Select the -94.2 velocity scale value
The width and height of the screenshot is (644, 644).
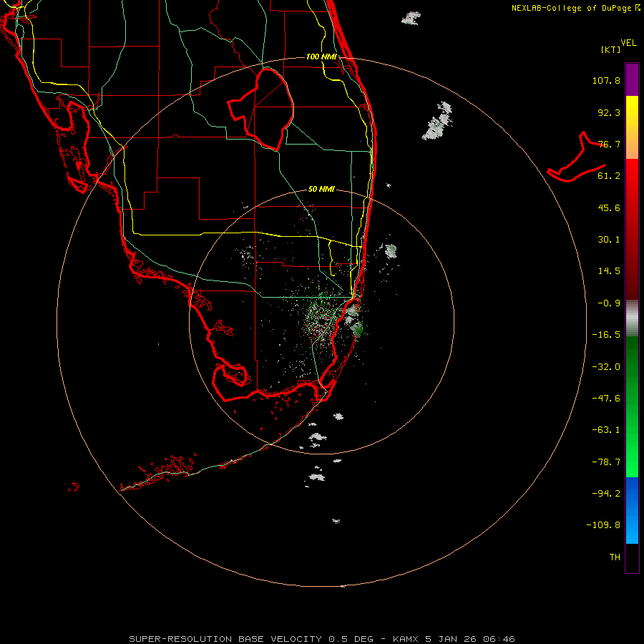click(x=606, y=494)
